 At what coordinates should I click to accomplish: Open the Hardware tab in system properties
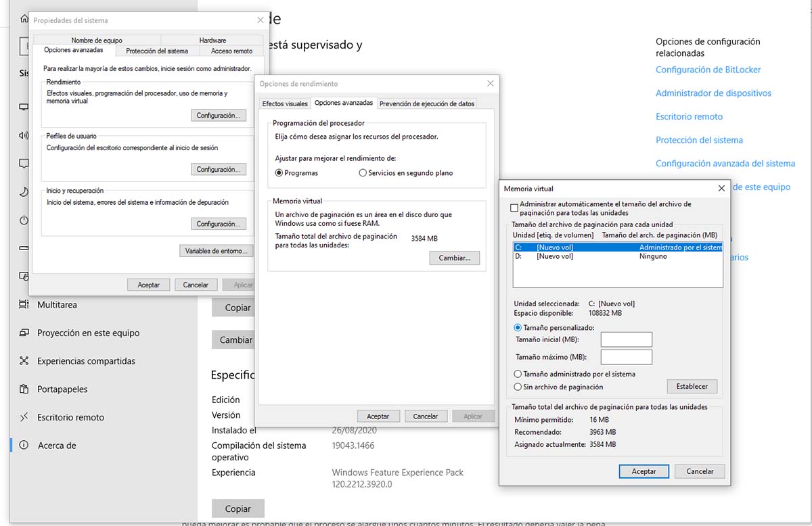coord(212,41)
